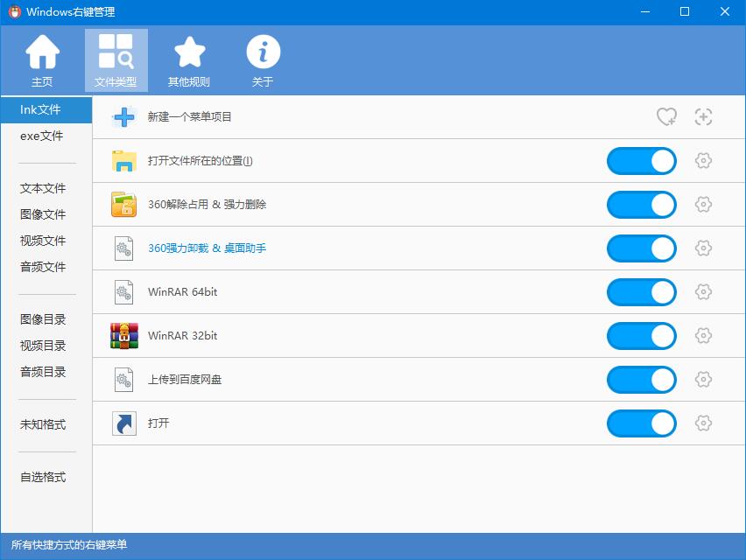Click the orange 360 unlock folder icon
Screen dimensions: 746x560
[x=124, y=205]
